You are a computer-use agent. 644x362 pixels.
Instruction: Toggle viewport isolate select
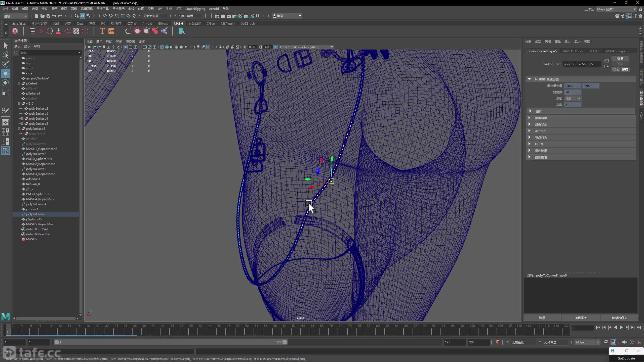click(220, 47)
